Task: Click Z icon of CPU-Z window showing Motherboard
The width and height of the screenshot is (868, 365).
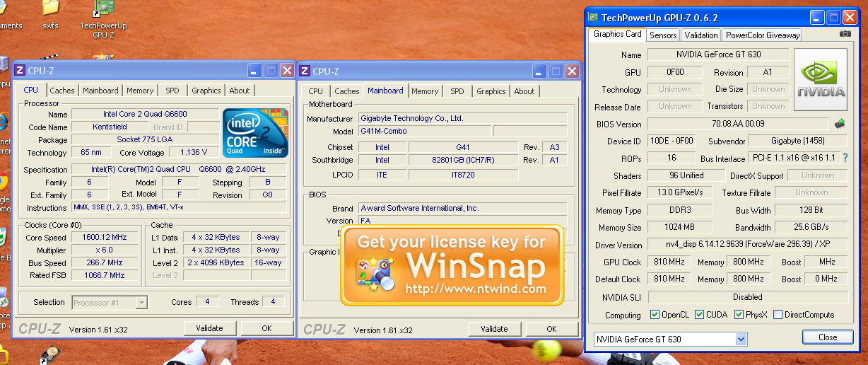Action: tap(305, 71)
